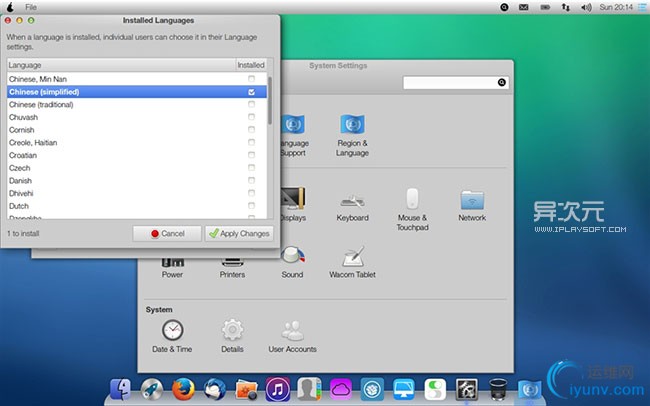Open Date & Time settings
Image resolution: width=650 pixels, height=406 pixels.
[x=173, y=330]
